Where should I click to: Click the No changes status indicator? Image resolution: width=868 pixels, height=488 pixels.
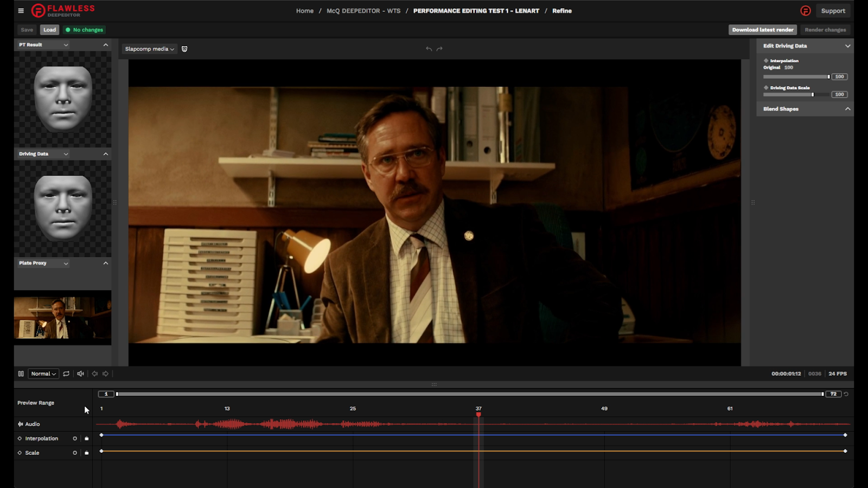pos(84,30)
